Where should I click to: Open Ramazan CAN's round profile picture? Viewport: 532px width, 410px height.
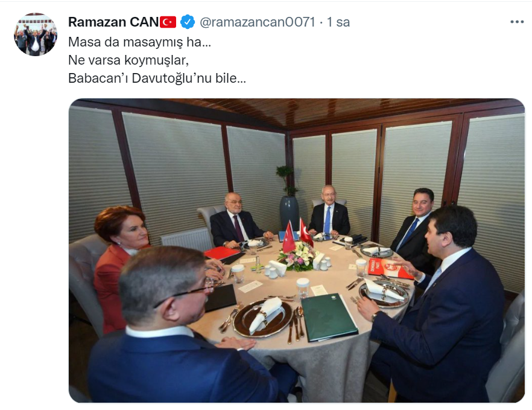click(x=35, y=34)
